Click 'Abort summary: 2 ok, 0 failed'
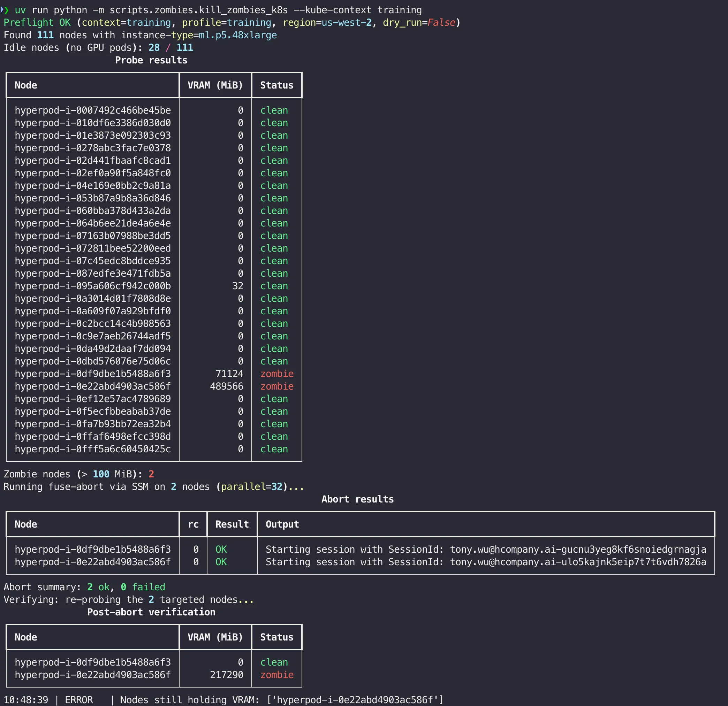This screenshot has height=706, width=728. click(x=84, y=587)
